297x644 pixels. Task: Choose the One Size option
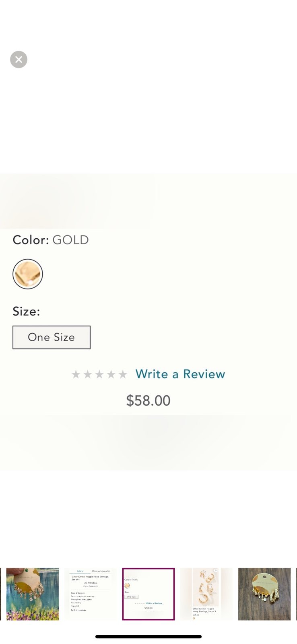point(52,337)
